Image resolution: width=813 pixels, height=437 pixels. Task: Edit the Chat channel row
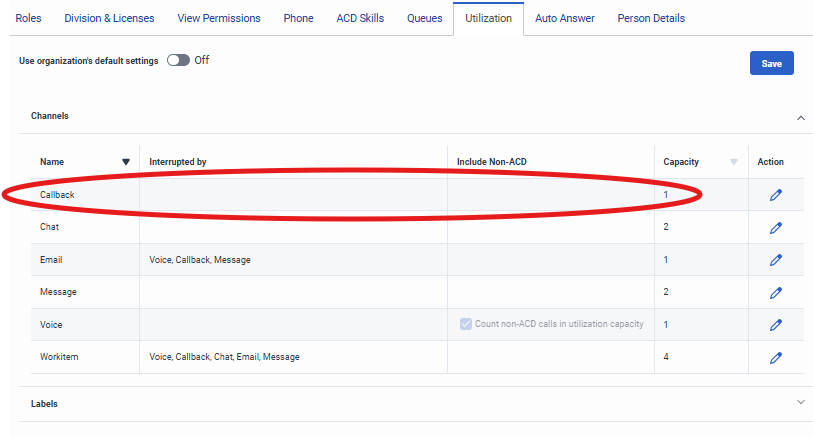pyautogui.click(x=776, y=228)
